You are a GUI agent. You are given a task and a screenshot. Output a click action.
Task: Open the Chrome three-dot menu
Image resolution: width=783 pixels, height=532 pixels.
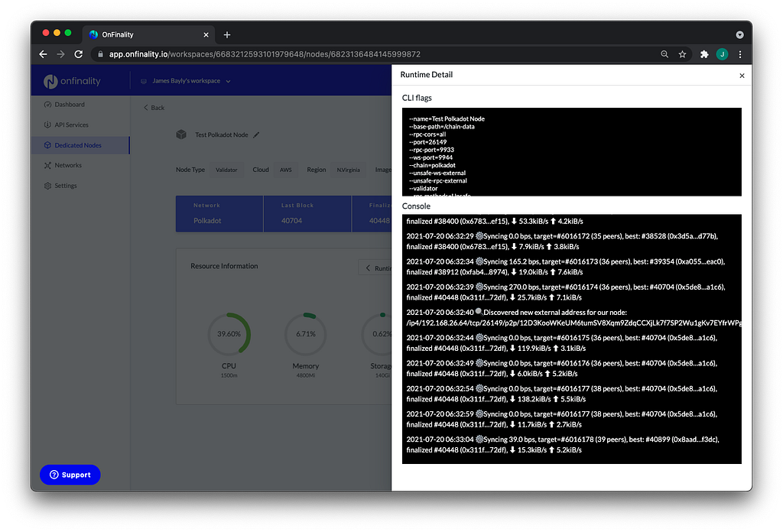pyautogui.click(x=740, y=54)
